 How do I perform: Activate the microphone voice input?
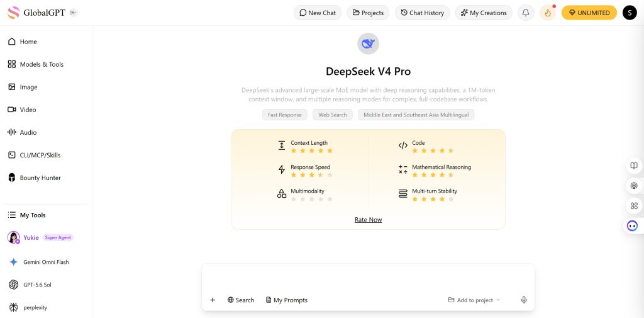tap(524, 300)
